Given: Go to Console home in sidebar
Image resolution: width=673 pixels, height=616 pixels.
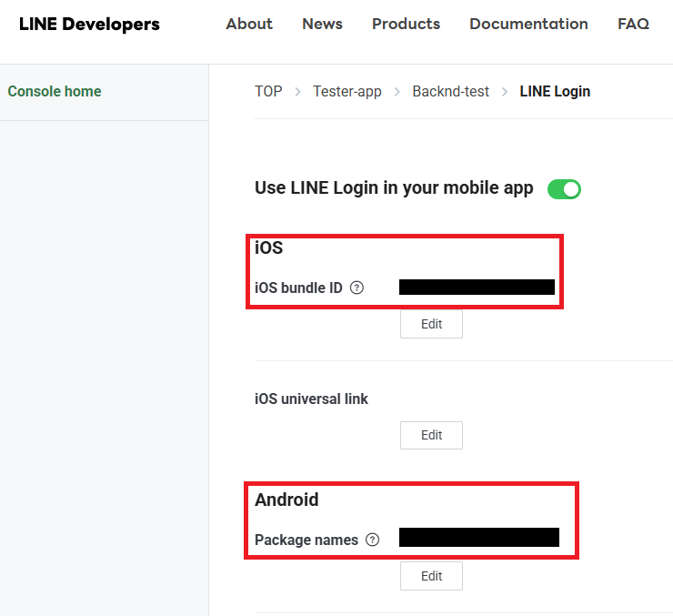Looking at the screenshot, I should (55, 92).
